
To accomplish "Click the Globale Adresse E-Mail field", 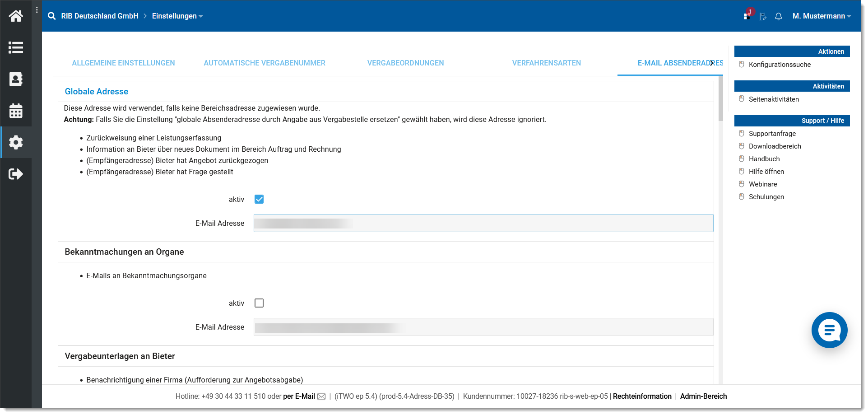I will 483,223.
